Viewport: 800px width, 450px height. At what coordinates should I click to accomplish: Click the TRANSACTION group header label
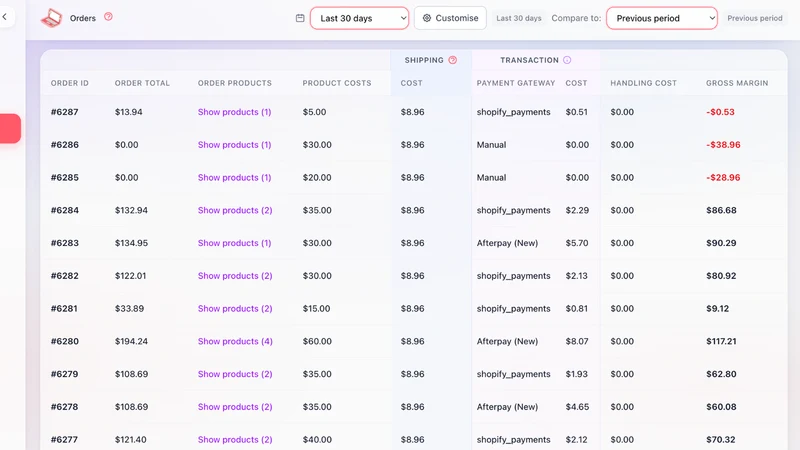click(x=529, y=60)
